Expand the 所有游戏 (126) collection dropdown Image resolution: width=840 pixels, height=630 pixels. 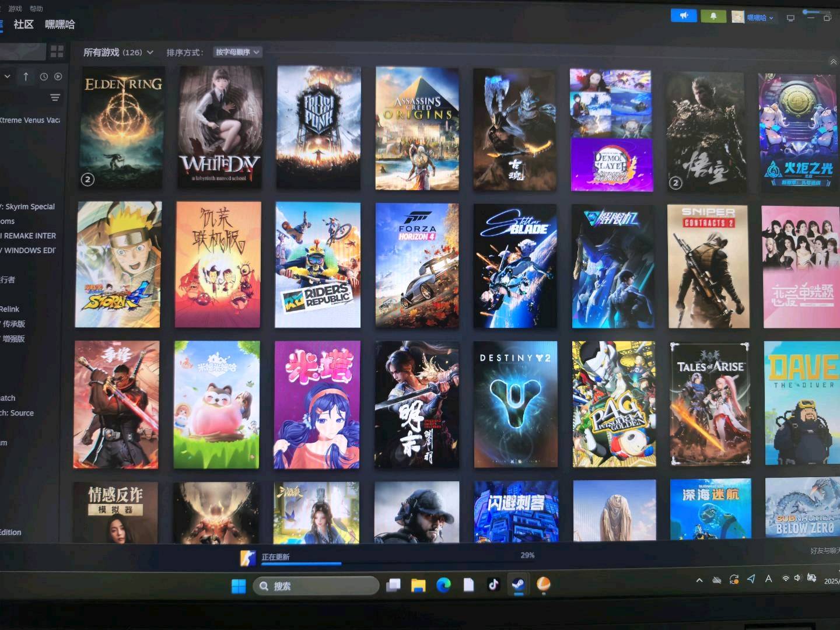(118, 52)
